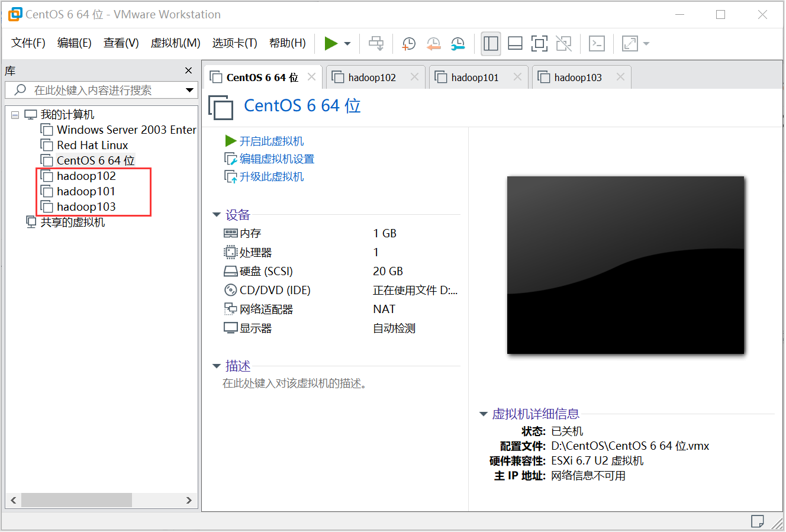The width and height of the screenshot is (786, 532).
Task: Click the 显示器 device row
Action: tap(341, 328)
